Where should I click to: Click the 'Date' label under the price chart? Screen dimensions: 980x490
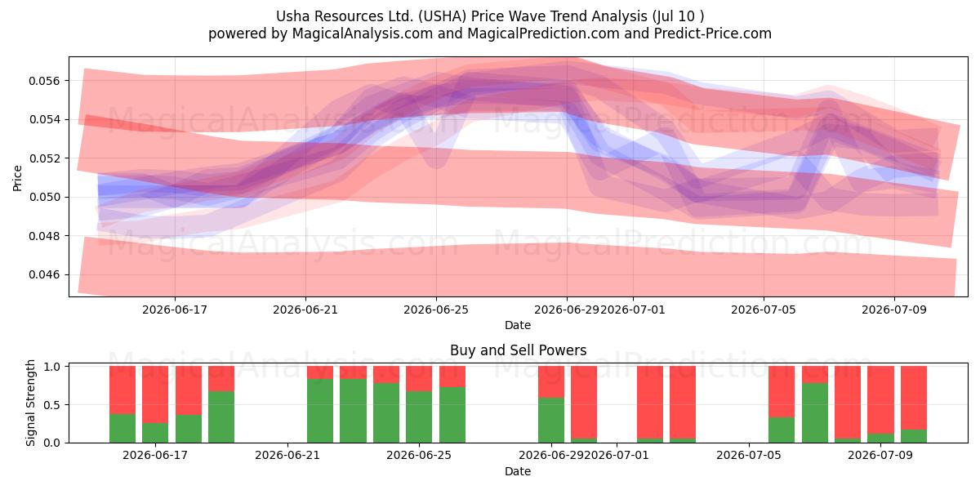tap(518, 325)
